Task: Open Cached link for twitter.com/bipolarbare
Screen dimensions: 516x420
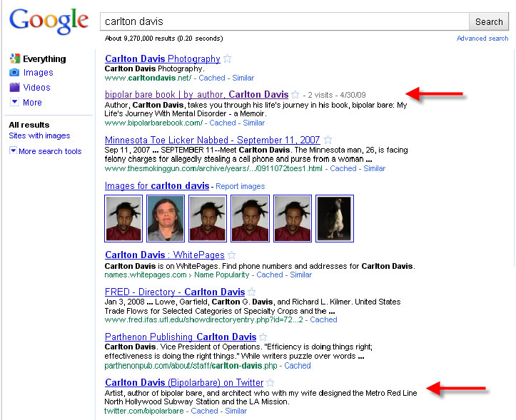Action: coord(204,411)
